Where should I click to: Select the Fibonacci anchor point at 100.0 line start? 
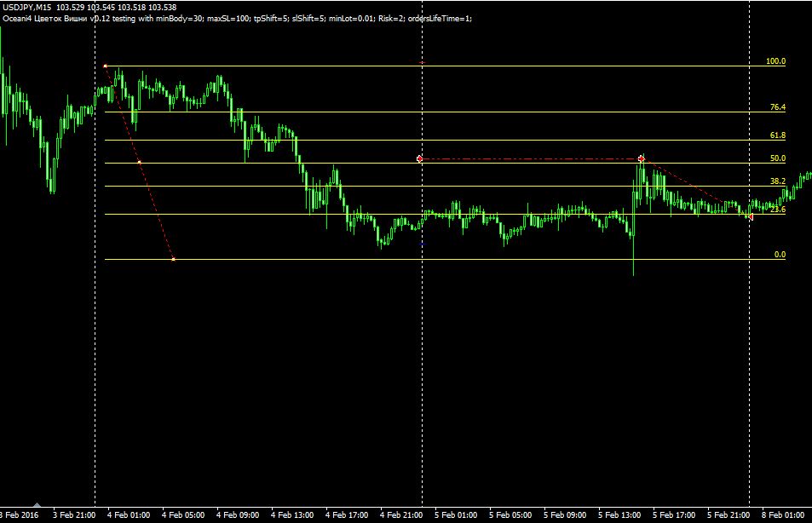pyautogui.click(x=105, y=66)
